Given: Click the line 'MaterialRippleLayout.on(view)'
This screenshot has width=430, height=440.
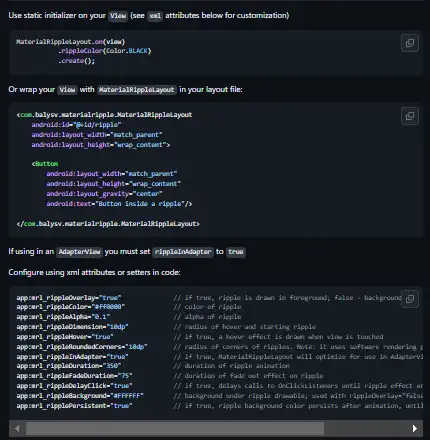Looking at the screenshot, I should click(x=71, y=42).
